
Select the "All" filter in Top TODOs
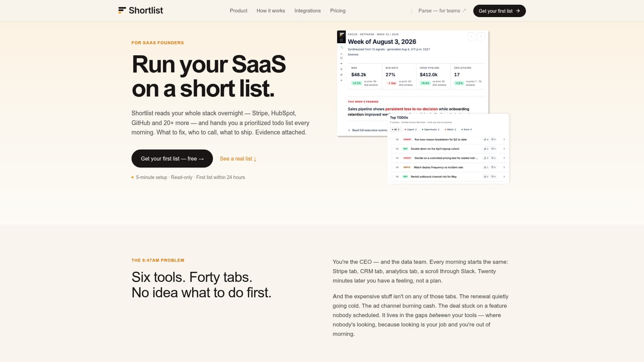click(395, 129)
